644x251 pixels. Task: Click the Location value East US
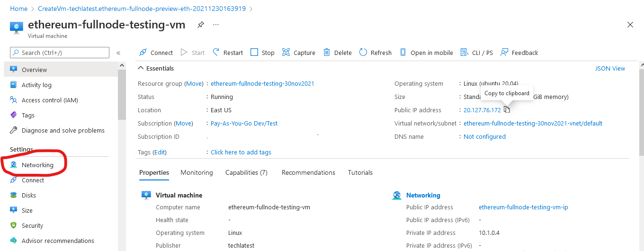point(221,110)
